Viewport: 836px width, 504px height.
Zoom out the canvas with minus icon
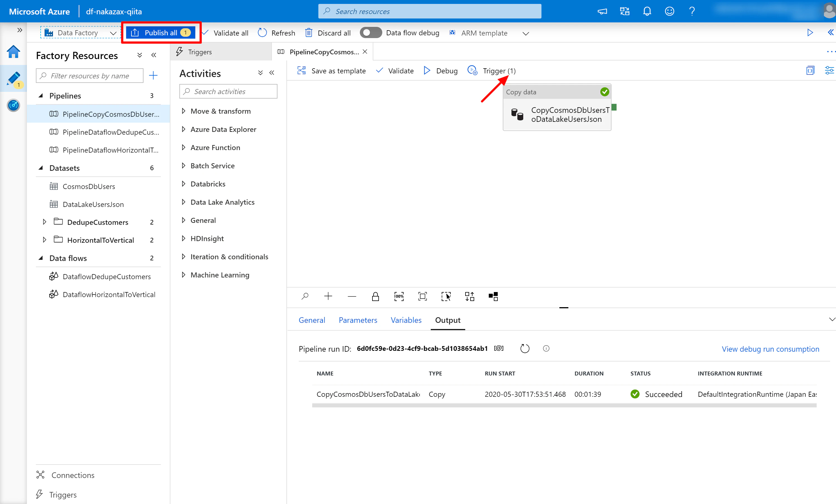[x=352, y=297]
